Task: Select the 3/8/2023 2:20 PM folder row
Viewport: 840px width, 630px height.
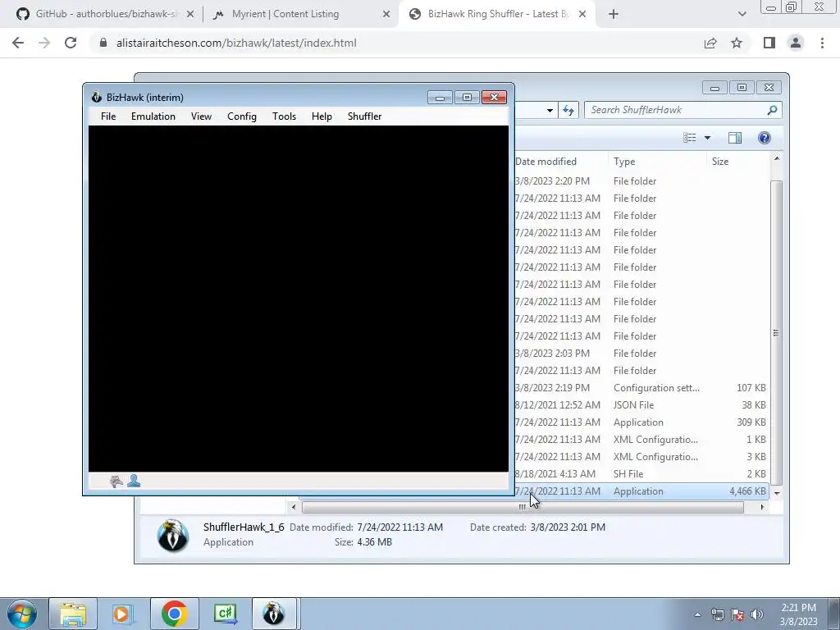Action: pyautogui.click(x=641, y=181)
